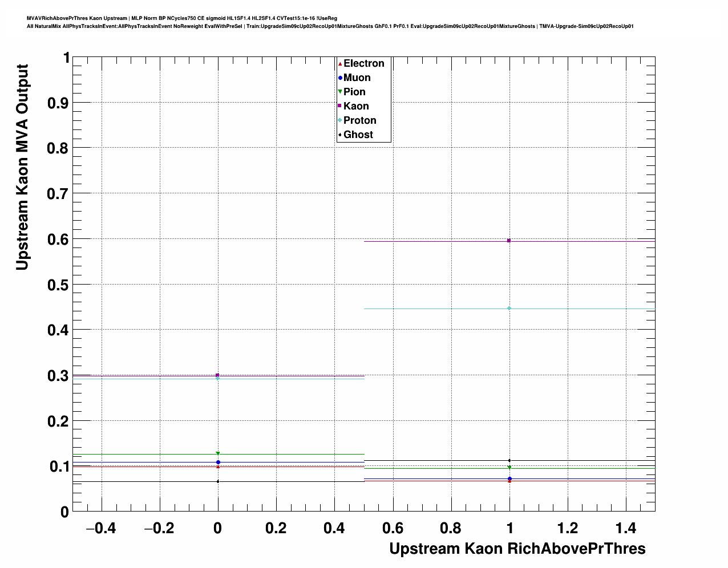Select the Pion data point at x=0
This screenshot has width=728, height=568.
click(217, 454)
